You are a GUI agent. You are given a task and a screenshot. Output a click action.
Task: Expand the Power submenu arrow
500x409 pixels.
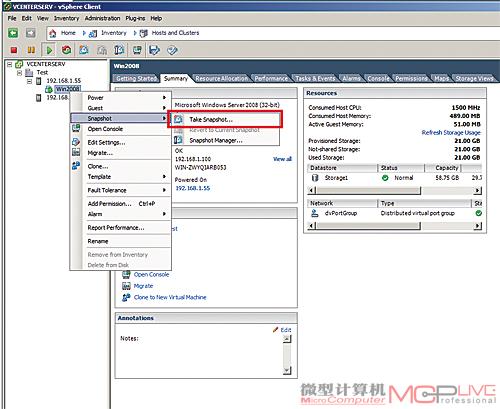pos(164,98)
